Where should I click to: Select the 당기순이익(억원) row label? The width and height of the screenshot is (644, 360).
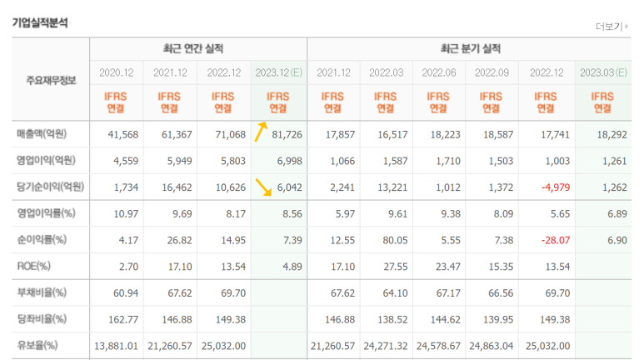coord(51,187)
